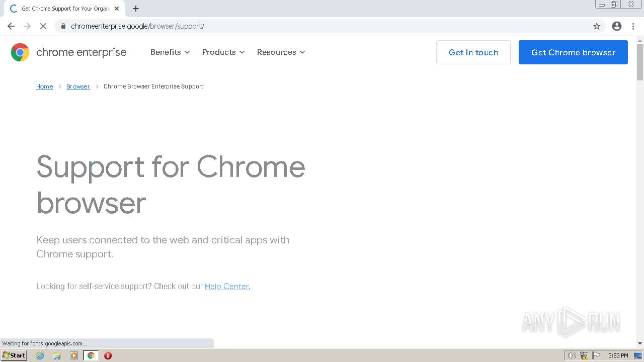Image resolution: width=644 pixels, height=362 pixels.
Task: Close the Get Chrome Support tab
Action: tap(117, 9)
